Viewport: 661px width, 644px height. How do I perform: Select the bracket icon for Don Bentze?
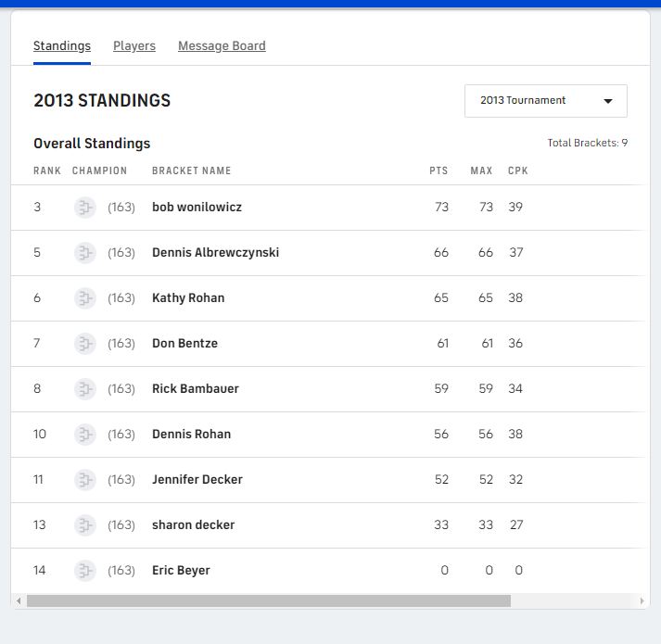tap(85, 344)
